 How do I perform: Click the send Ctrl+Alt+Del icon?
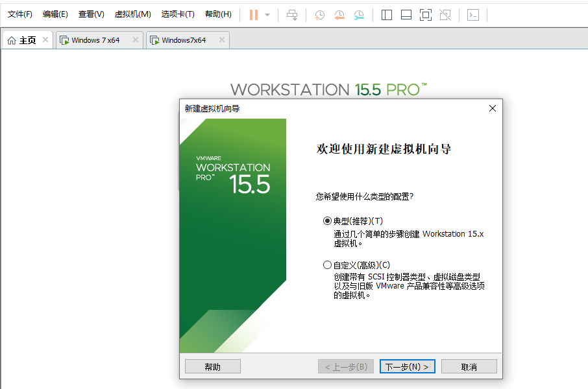(292, 15)
